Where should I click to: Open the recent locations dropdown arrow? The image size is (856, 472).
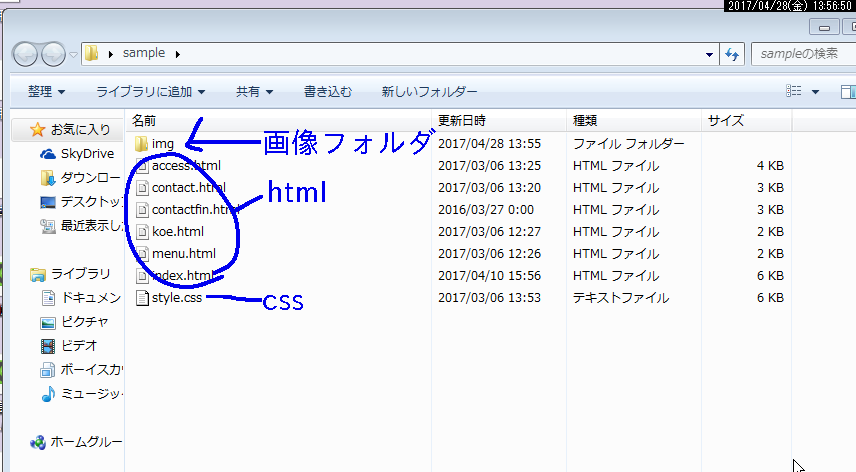(x=73, y=55)
